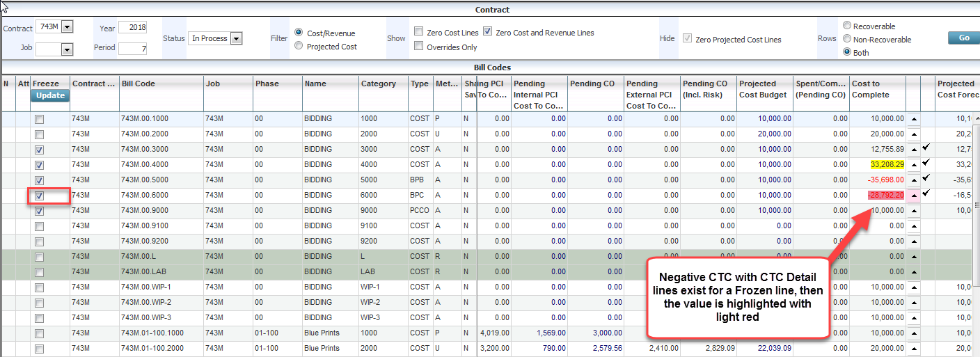Open CTC detail arrow for bill code 743M.00.1000
The image size is (980, 357).
pyautogui.click(x=913, y=119)
